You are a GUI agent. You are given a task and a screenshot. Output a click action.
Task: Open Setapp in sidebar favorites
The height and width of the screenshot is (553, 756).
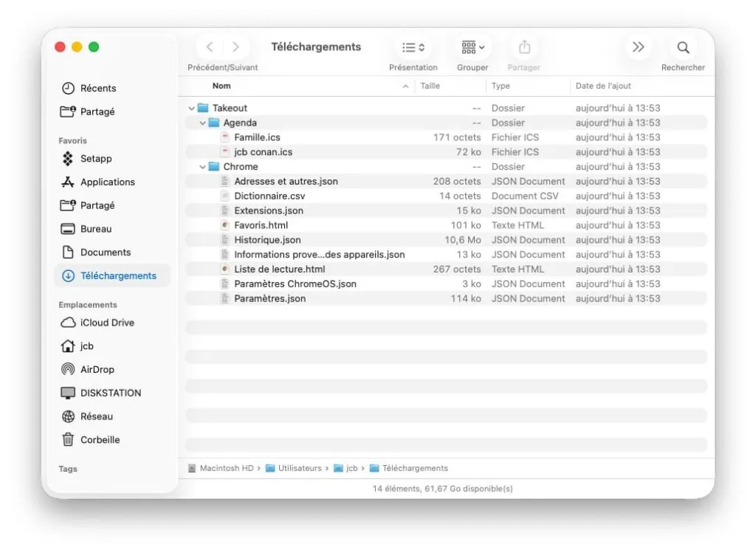coord(96,158)
